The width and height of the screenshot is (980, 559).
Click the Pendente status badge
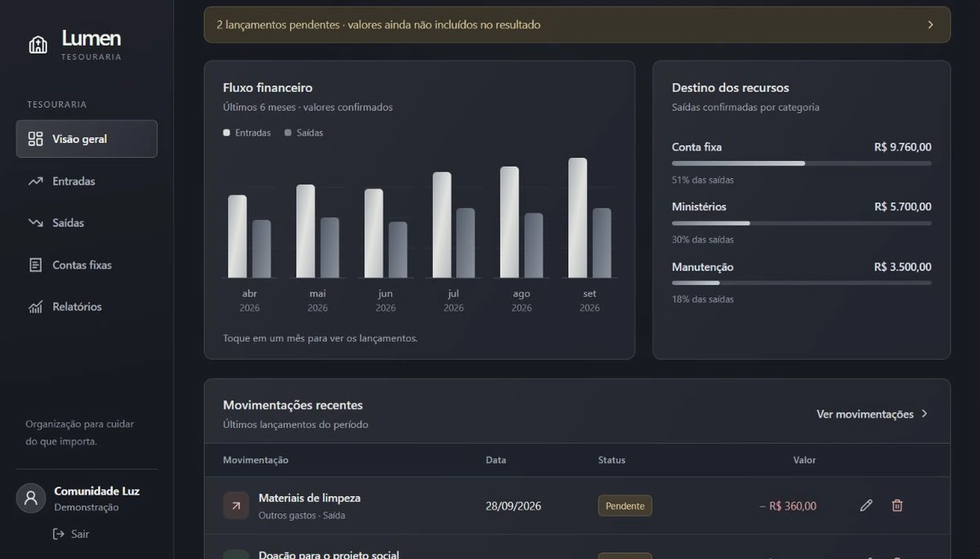click(x=625, y=506)
